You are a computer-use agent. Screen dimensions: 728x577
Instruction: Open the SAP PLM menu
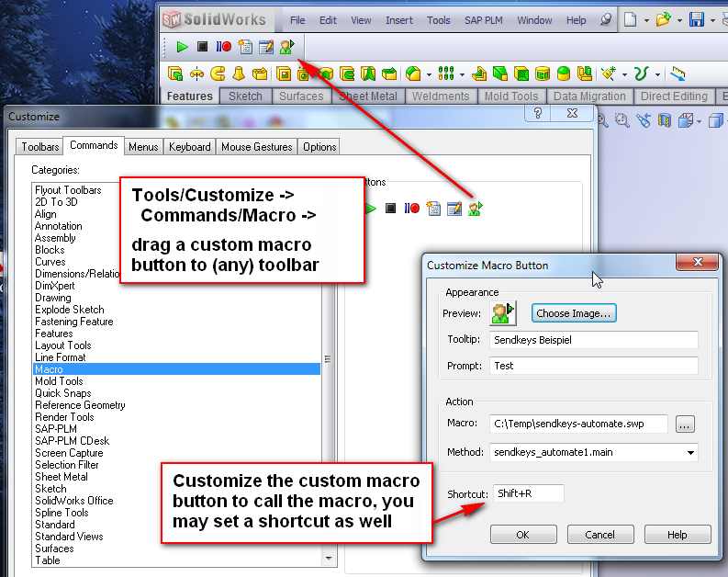(x=483, y=20)
